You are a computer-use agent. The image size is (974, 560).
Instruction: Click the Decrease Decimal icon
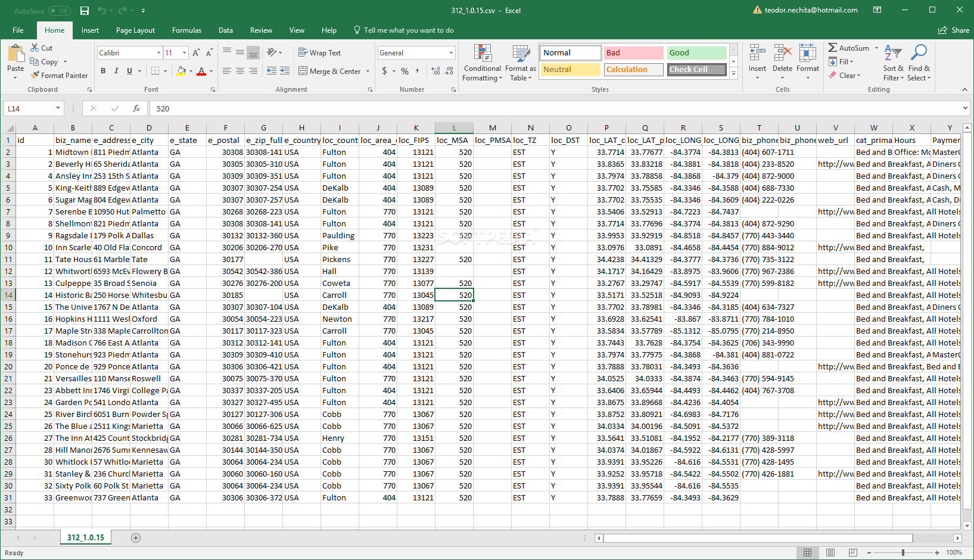tap(450, 71)
